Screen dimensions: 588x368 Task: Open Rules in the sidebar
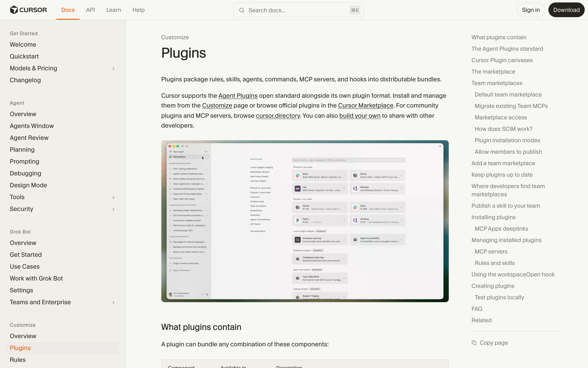coord(18,360)
